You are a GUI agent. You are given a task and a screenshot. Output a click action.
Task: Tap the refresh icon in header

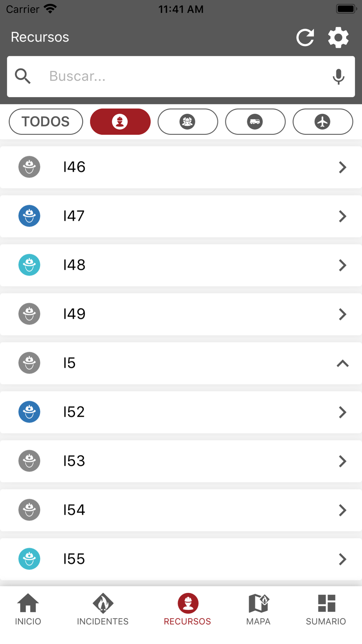[305, 38]
